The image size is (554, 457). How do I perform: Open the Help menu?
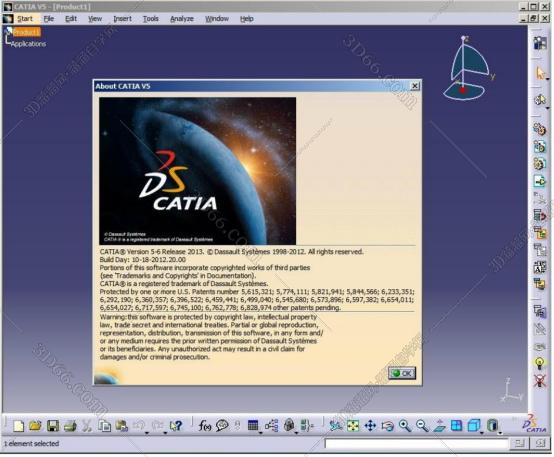coord(247,19)
